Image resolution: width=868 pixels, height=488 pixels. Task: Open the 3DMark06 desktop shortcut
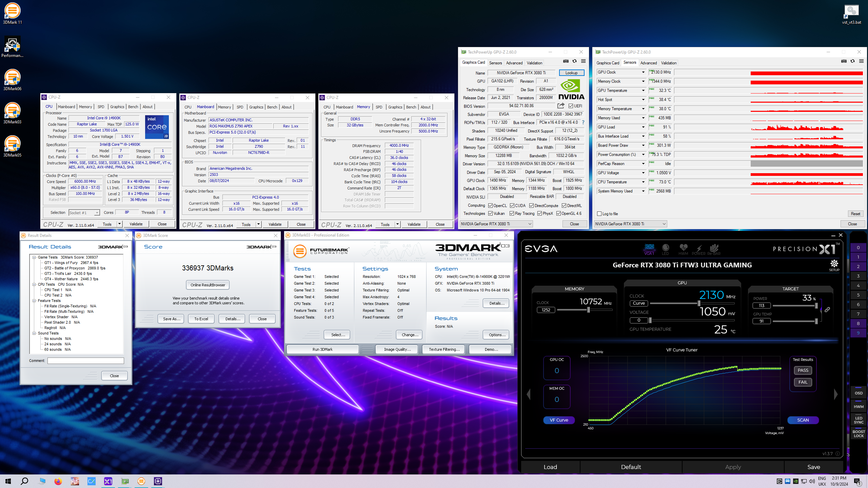[x=13, y=80]
